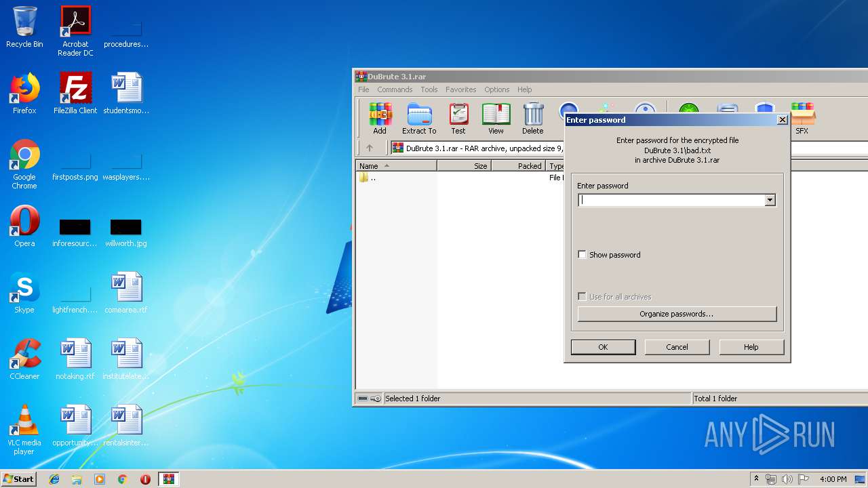Image resolution: width=868 pixels, height=488 pixels.
Task: Select Firefox desktop shortcut
Action: (24, 94)
